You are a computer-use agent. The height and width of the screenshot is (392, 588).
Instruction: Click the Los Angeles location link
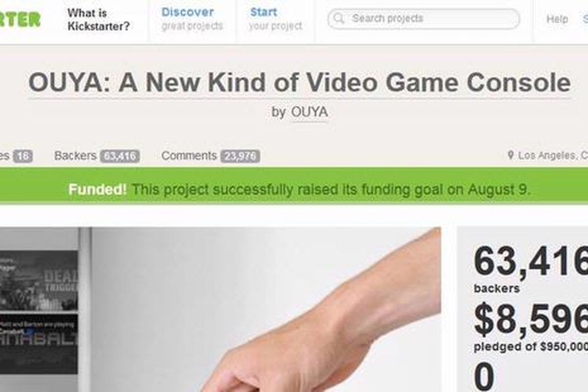(553, 156)
